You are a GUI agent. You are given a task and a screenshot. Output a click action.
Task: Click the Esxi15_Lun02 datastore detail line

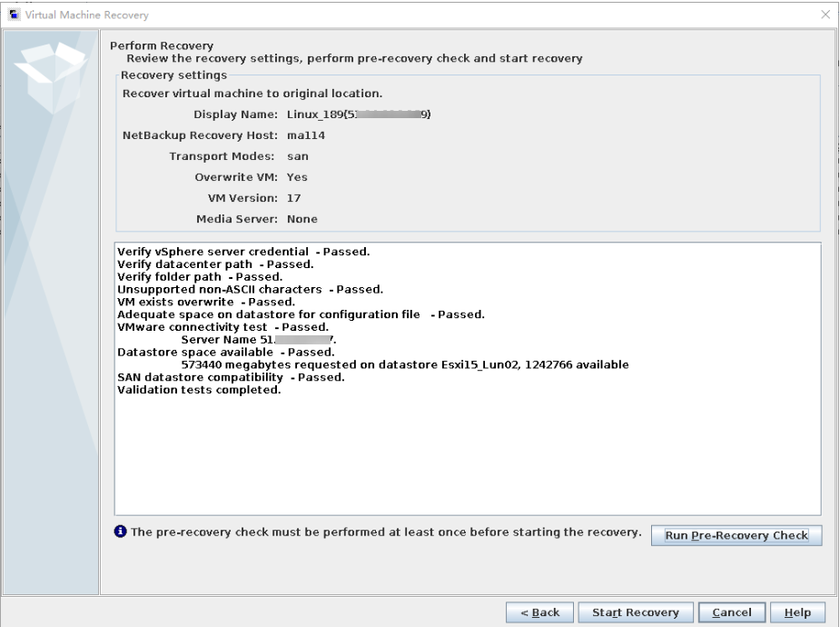pos(405,365)
